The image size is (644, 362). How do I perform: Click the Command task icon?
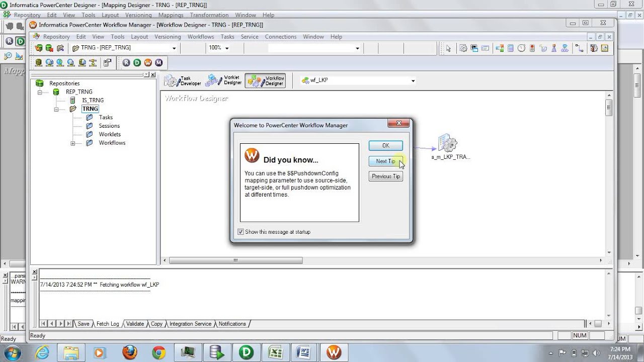coord(474,48)
